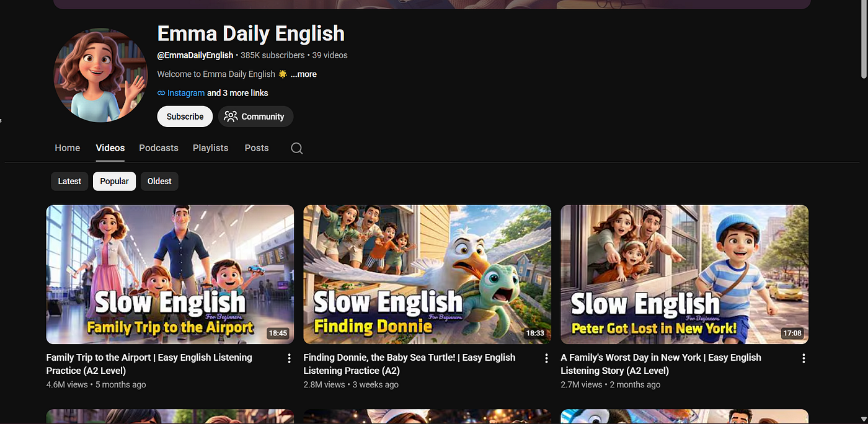The height and width of the screenshot is (424, 868).
Task: Select the Oldest sort chip
Action: 159,181
